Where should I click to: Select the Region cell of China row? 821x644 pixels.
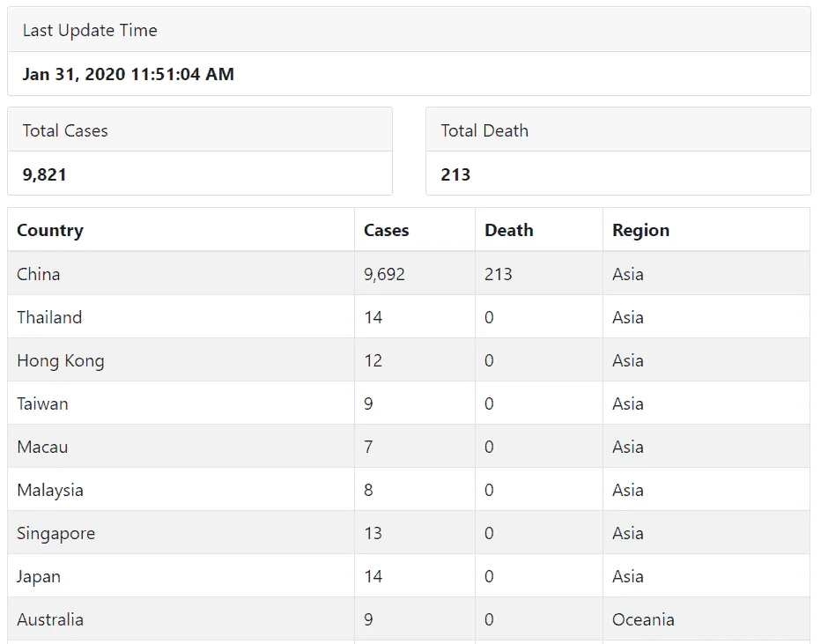[706, 274]
